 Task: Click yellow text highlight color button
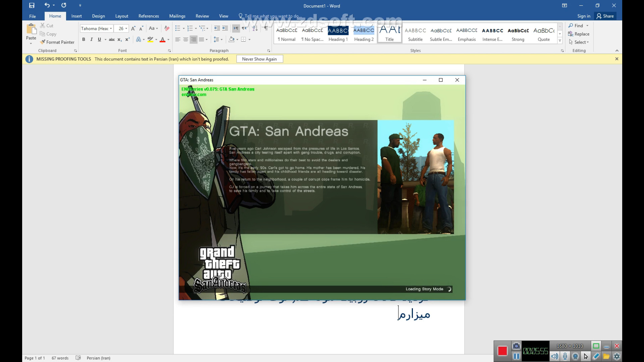150,40
